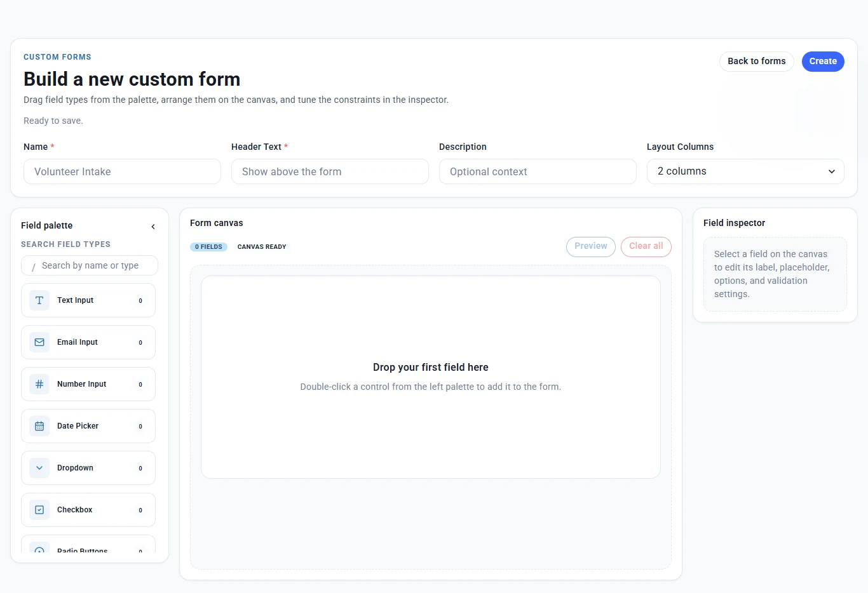Viewport: 868px width, 593px height.
Task: Select the Text Input label
Action: (75, 300)
